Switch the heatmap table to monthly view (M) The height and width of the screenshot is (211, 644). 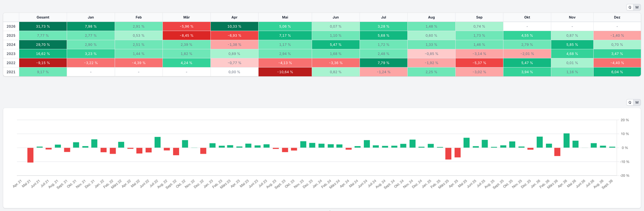pyautogui.click(x=637, y=7)
